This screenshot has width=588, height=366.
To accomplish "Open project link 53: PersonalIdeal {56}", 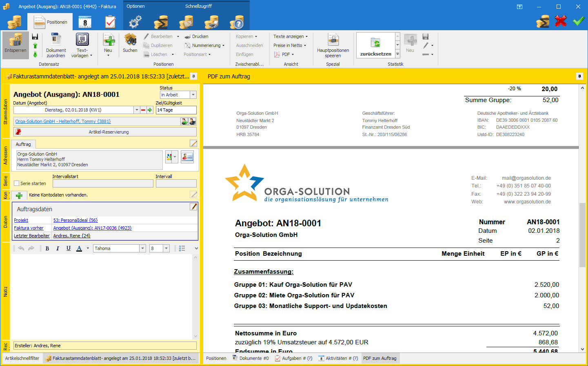I will pos(75,220).
